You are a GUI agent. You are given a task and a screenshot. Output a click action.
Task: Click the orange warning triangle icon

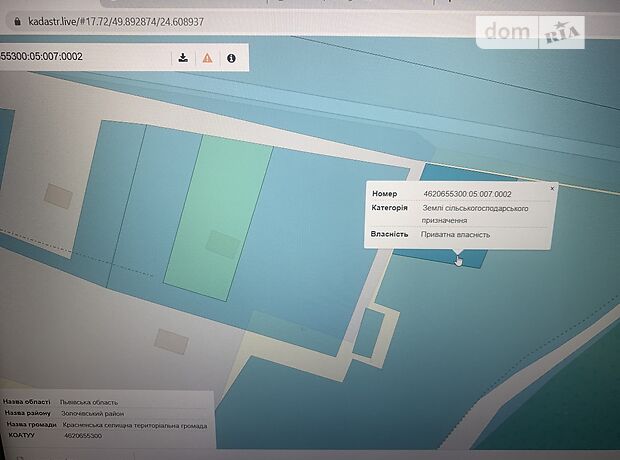(207, 58)
